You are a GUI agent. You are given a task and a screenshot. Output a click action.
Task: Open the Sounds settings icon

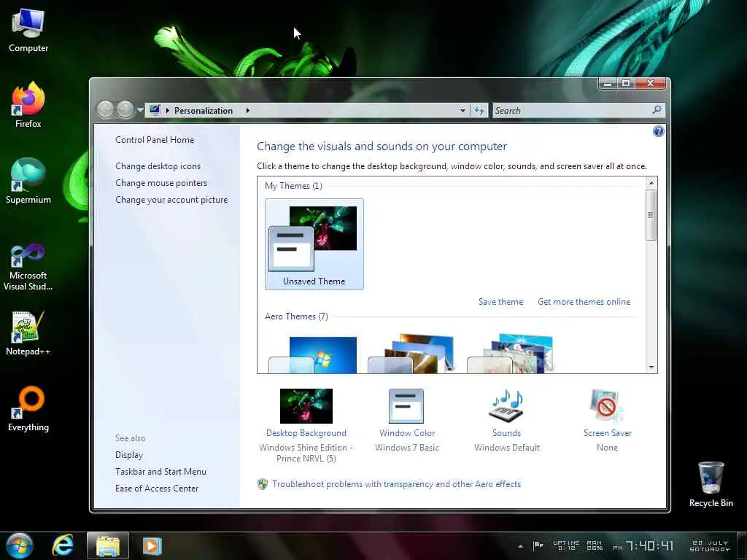click(506, 406)
